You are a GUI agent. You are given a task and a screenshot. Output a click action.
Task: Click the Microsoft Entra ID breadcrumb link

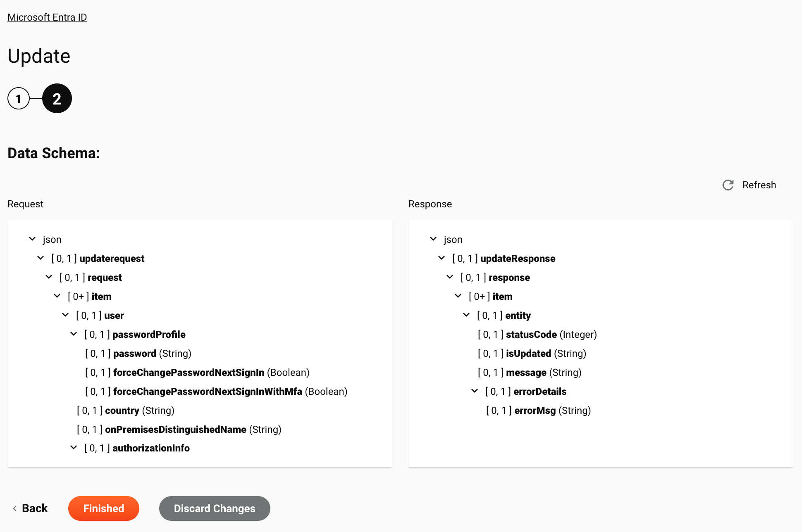point(47,17)
